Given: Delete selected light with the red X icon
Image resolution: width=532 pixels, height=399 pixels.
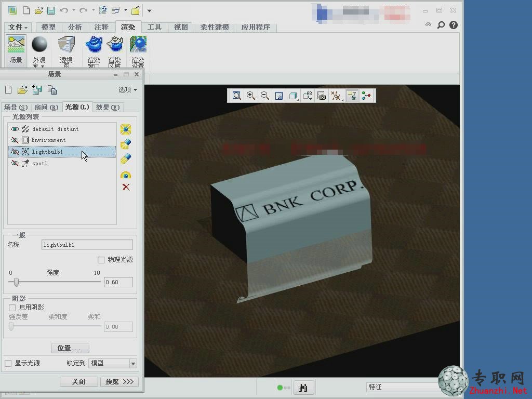Looking at the screenshot, I should (x=126, y=187).
